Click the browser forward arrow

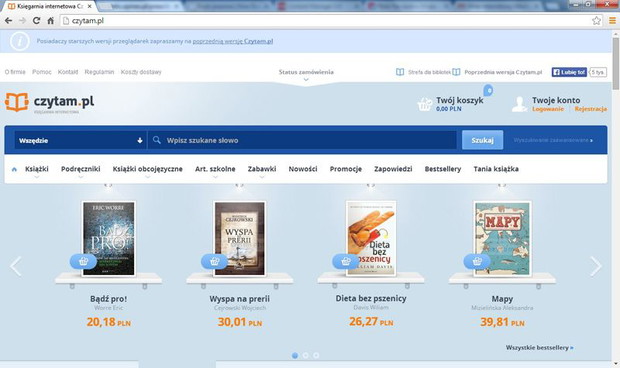(23, 21)
